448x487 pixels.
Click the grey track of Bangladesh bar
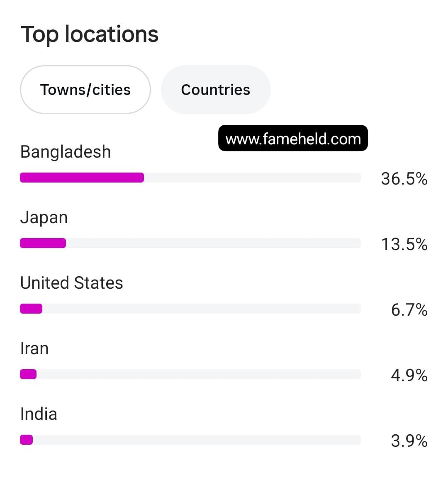(x=252, y=178)
